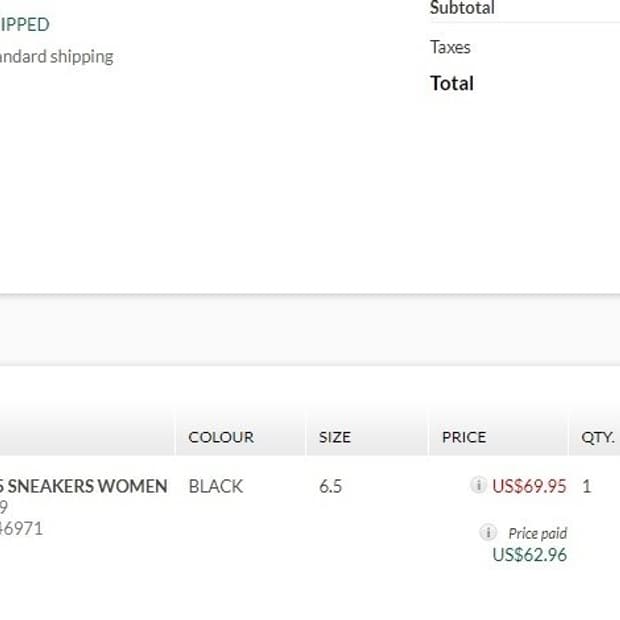Click the quantity value 1
The height and width of the screenshot is (620, 620).
tap(586, 486)
